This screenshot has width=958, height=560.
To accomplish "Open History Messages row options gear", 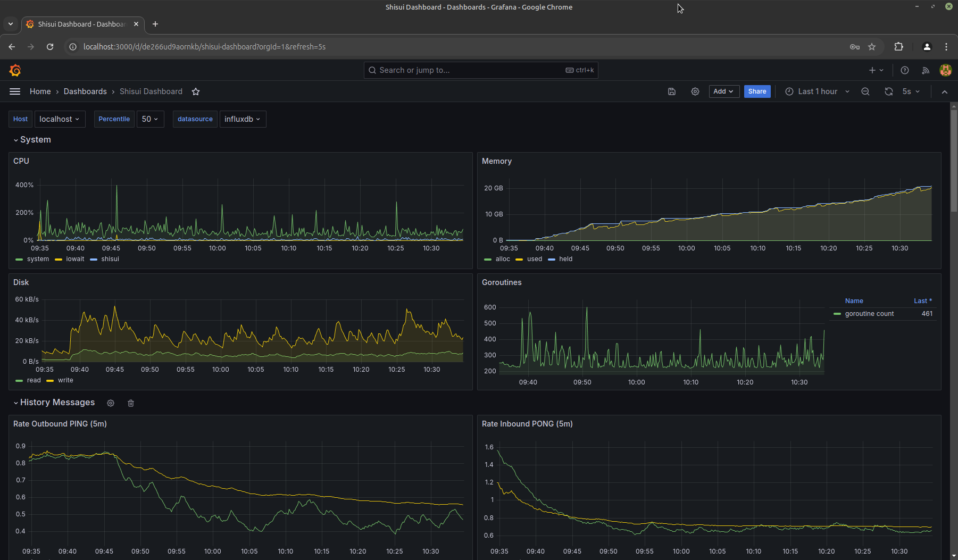I will [111, 403].
